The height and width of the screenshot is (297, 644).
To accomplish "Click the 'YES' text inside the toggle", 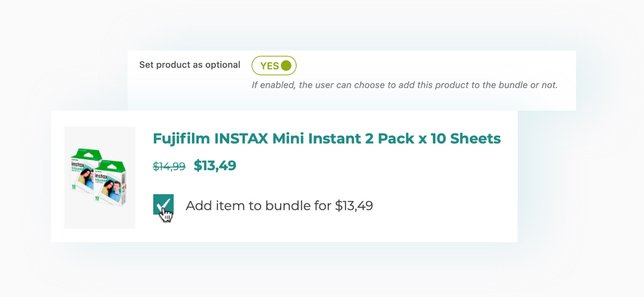I will point(270,66).
